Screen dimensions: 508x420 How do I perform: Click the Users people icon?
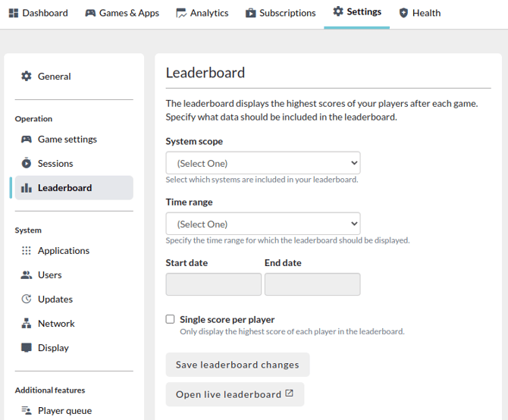27,275
